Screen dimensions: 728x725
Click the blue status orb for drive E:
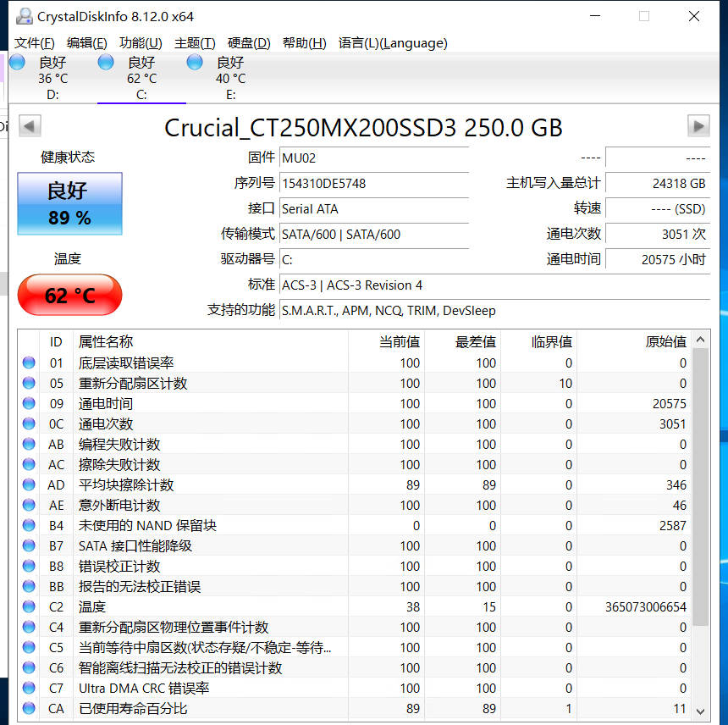point(195,62)
